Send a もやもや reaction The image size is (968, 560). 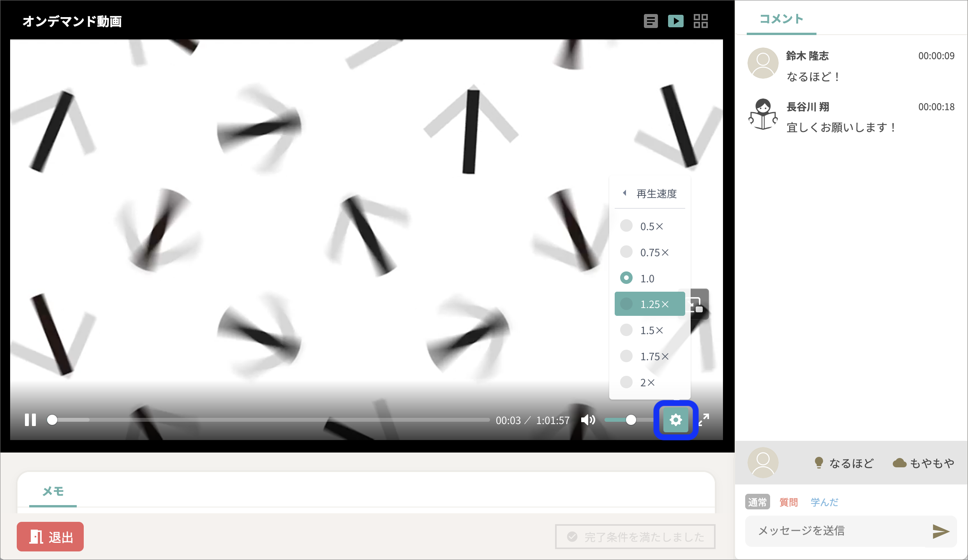pyautogui.click(x=924, y=463)
